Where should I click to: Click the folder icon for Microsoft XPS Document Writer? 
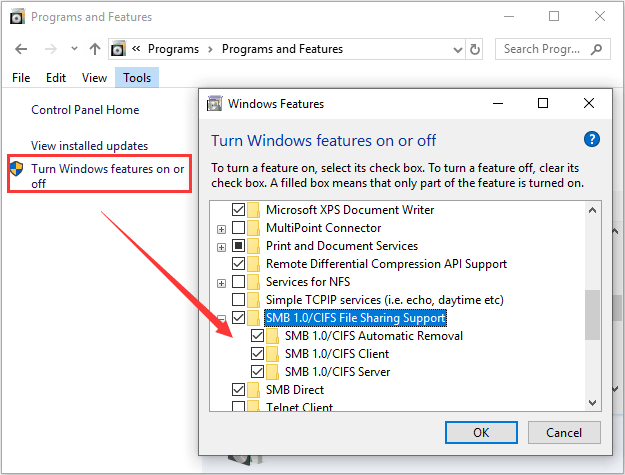tap(254, 210)
